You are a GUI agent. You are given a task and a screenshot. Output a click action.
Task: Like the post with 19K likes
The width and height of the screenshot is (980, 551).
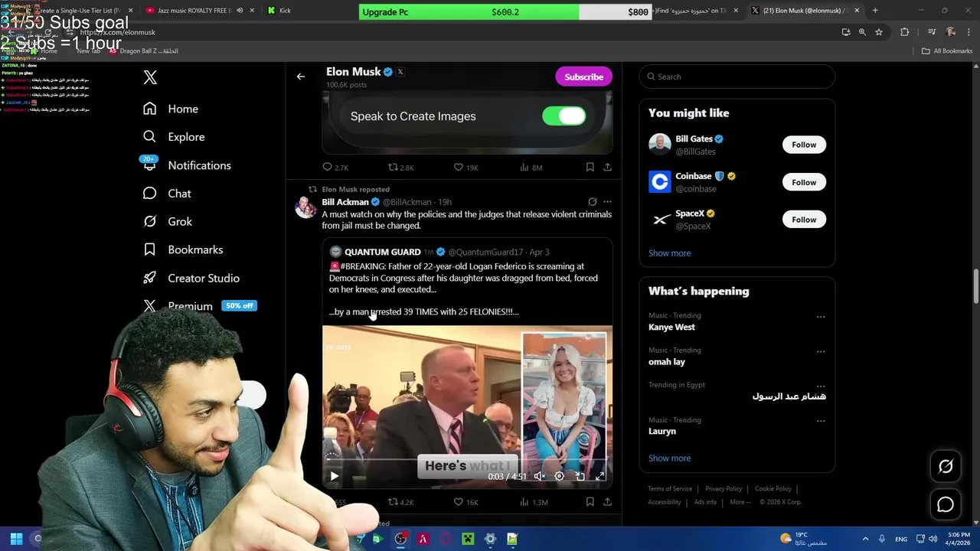click(x=465, y=167)
